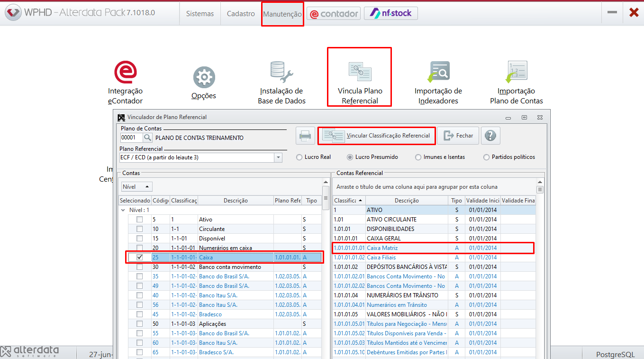
Task: Select the Caixa Matriz referencial row
Action: coord(434,248)
